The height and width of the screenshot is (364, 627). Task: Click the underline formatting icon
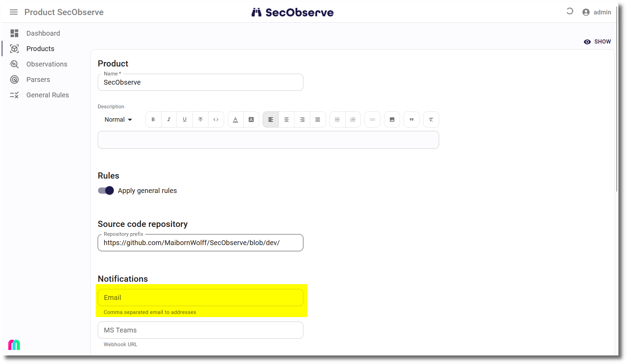tap(184, 120)
